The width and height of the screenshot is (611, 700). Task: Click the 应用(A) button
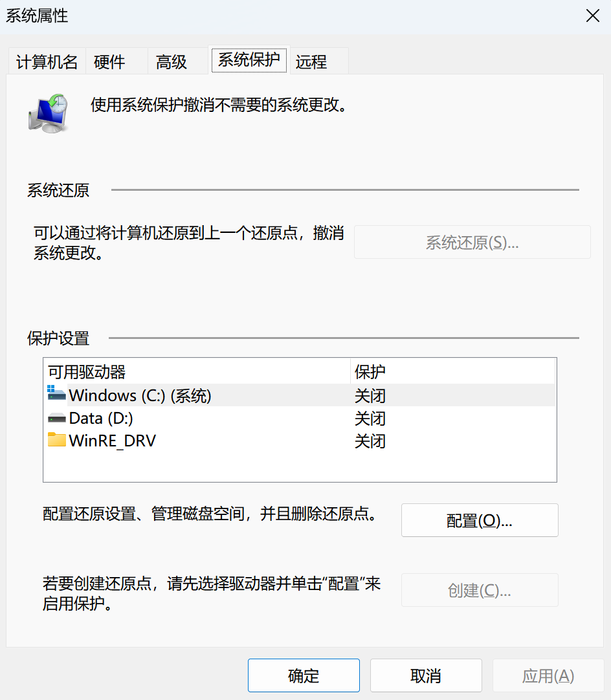click(548, 675)
